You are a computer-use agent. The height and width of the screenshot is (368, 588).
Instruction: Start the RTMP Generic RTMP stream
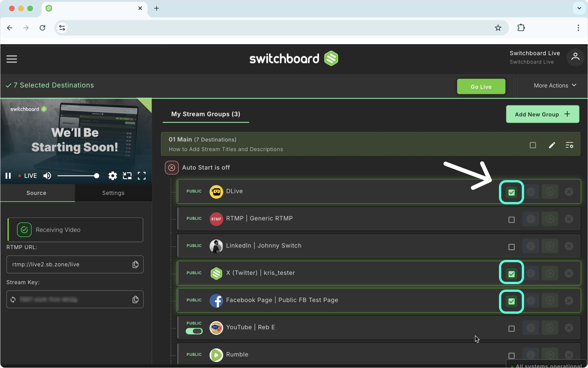click(550, 219)
